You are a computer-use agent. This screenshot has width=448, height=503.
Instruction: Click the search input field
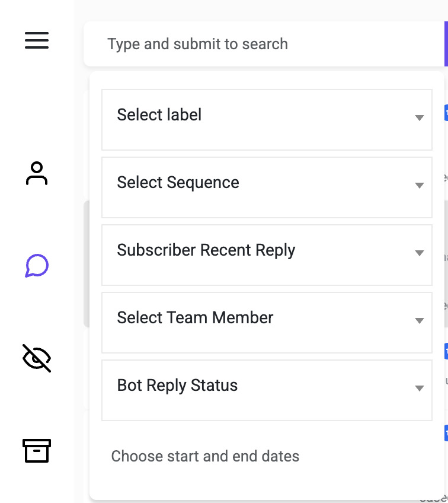point(261,44)
